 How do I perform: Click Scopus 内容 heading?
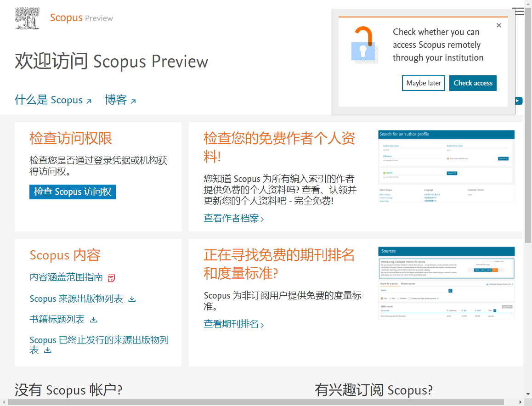[65, 255]
